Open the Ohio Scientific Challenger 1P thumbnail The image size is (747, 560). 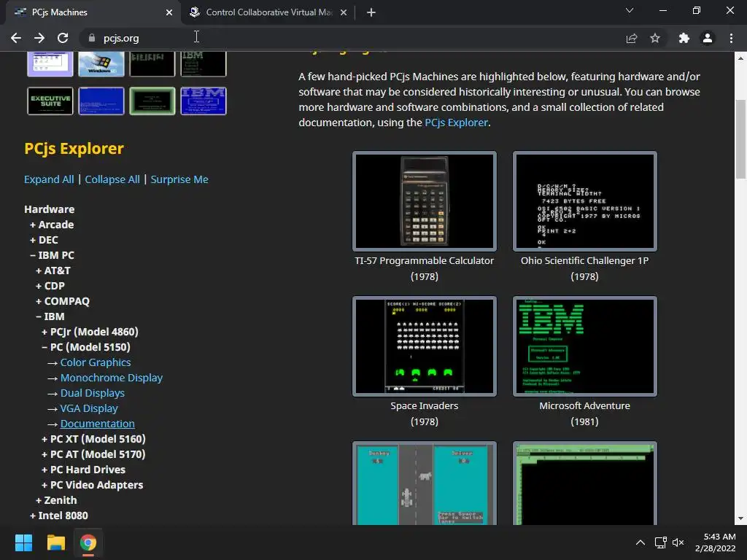(x=584, y=201)
